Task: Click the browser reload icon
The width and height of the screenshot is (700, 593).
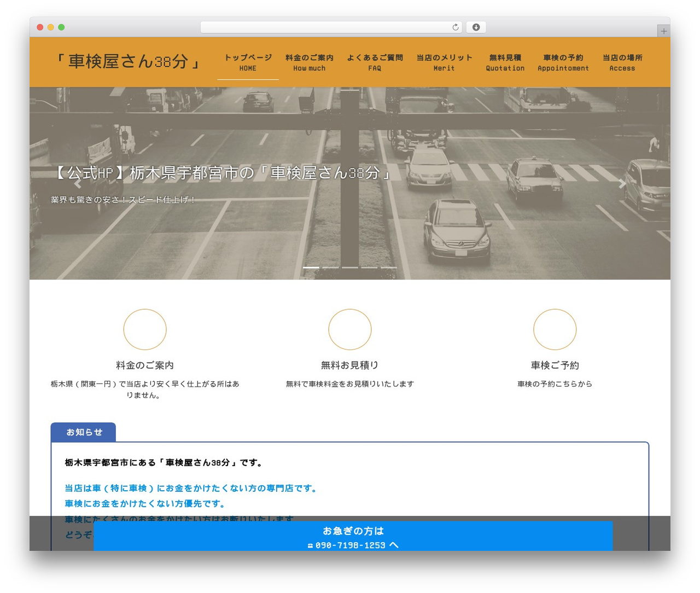Action: (456, 27)
